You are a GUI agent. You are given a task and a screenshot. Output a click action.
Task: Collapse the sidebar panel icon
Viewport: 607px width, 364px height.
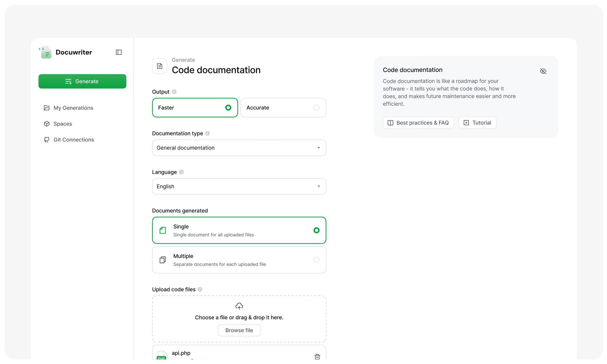pyautogui.click(x=119, y=52)
